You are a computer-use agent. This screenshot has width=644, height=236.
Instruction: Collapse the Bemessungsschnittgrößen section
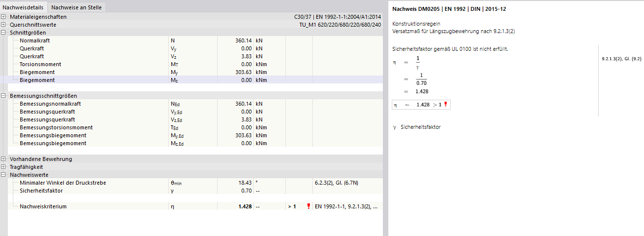pyautogui.click(x=4, y=96)
